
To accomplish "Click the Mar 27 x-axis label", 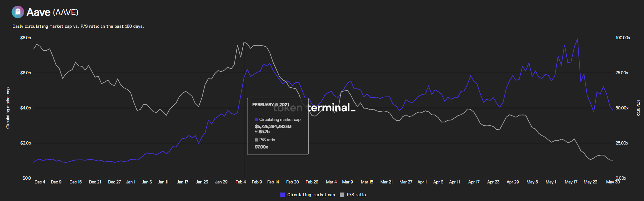I will 406,182.
